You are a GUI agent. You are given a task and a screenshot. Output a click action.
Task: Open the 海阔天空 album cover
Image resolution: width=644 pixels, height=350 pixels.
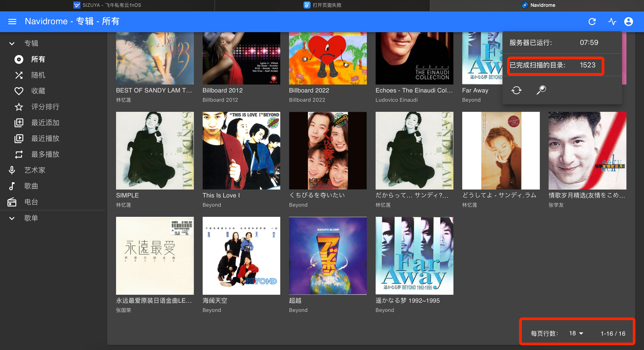[241, 256]
